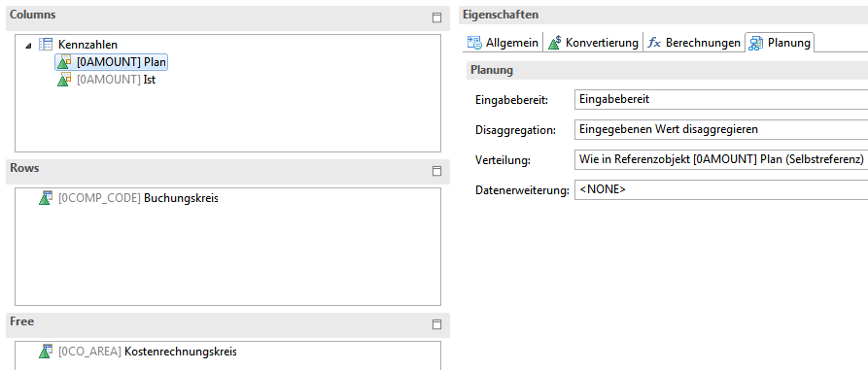Open the Verteilung reference object dropdown
The height and width of the screenshot is (370, 868).
(721, 160)
